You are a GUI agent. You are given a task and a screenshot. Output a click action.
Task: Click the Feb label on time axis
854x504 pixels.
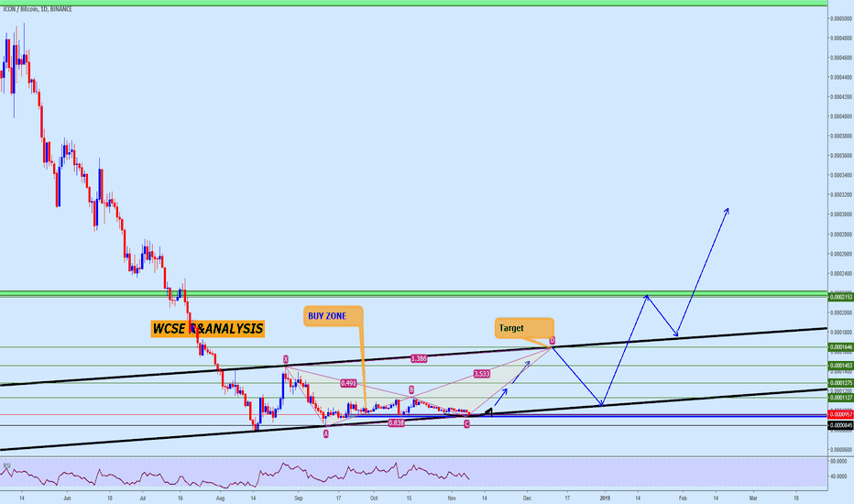pos(683,498)
